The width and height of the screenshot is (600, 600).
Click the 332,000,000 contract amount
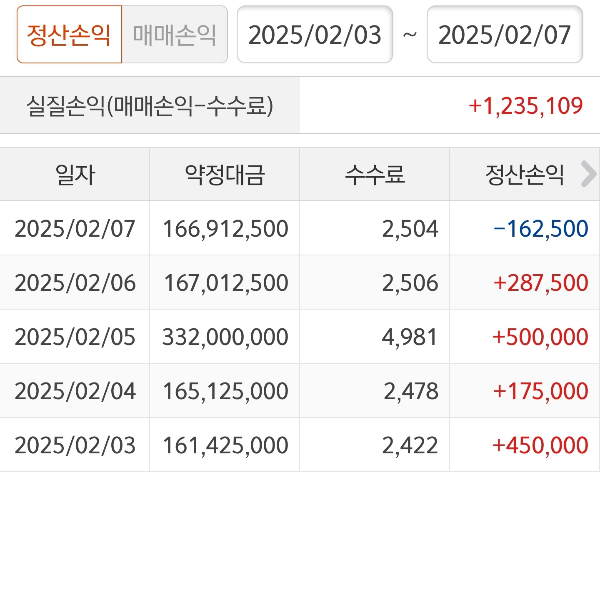225,337
